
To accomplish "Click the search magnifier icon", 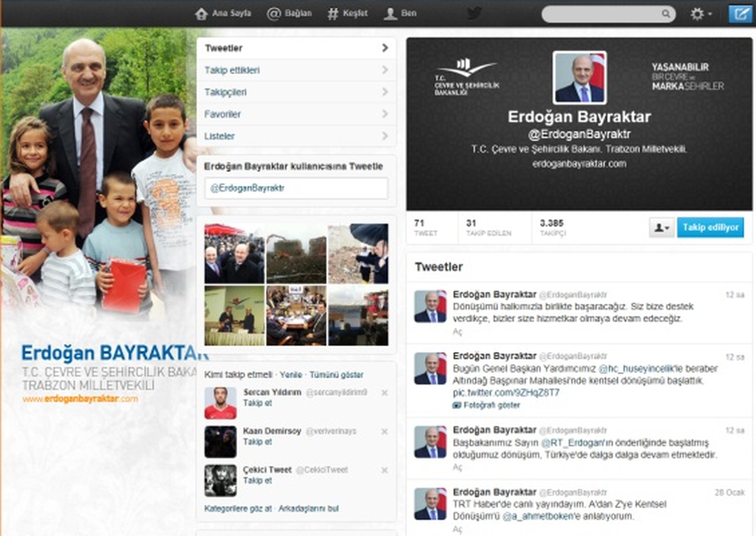I will coord(666,14).
